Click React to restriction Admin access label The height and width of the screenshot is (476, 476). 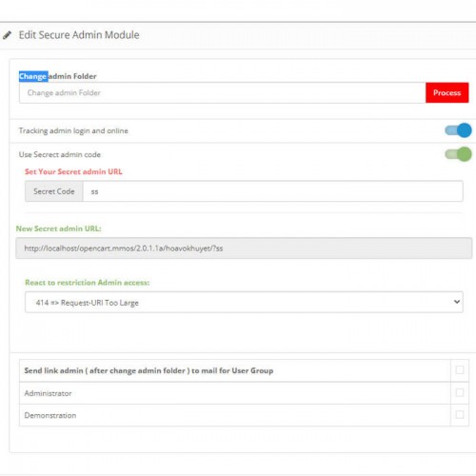pos(87,283)
